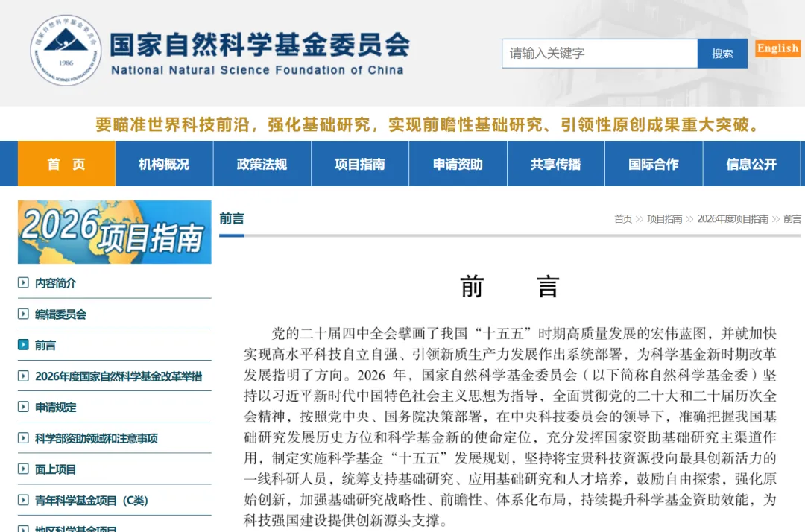Click arrow icon beside 编辑委员会

(23, 314)
